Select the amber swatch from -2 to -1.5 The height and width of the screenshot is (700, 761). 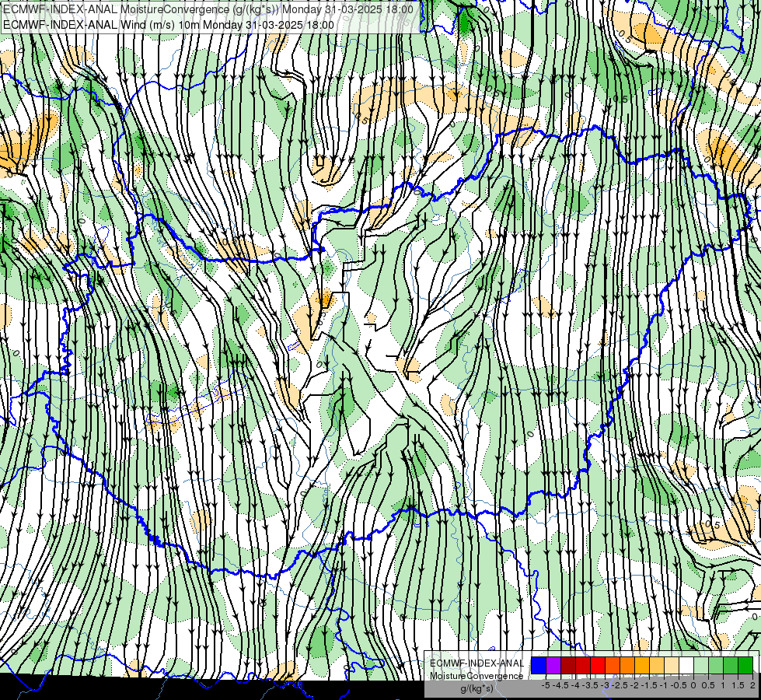tap(642, 665)
